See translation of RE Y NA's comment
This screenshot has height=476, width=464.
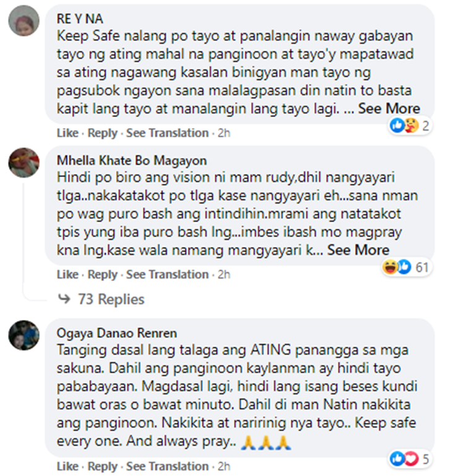[x=168, y=133]
